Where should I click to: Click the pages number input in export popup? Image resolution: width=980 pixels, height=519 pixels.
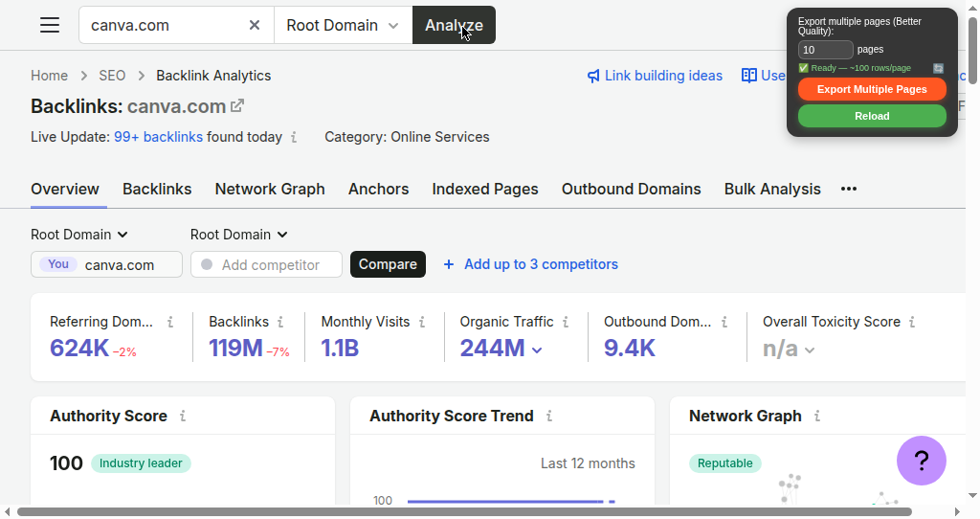coord(825,50)
